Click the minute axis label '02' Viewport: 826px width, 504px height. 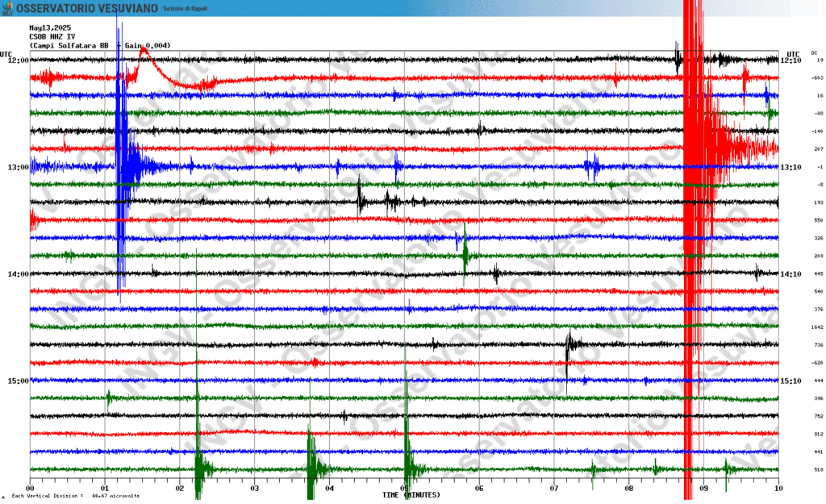pos(180,489)
